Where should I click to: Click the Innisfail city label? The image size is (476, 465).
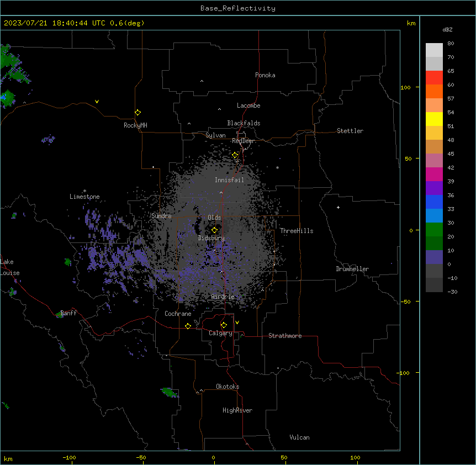pyautogui.click(x=229, y=180)
